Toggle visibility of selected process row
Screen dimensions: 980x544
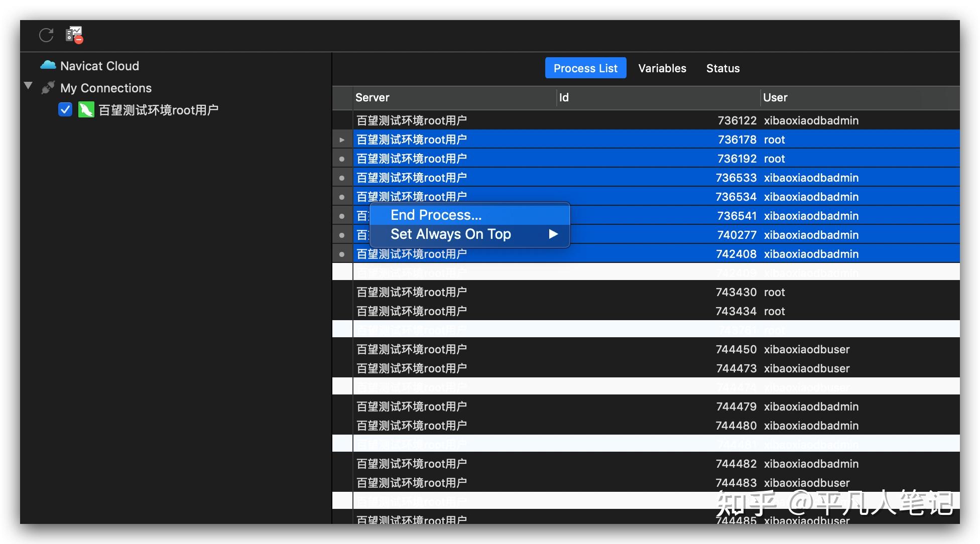[x=341, y=140]
